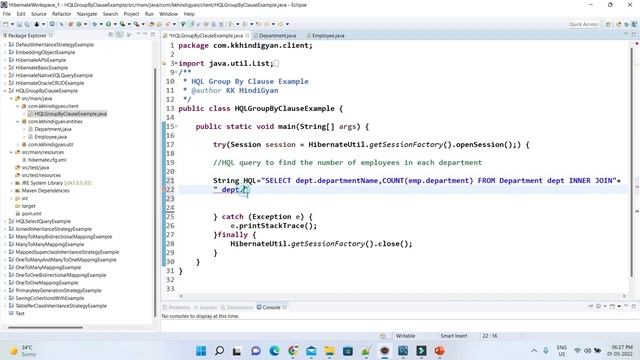This screenshot has width=640, height=360.
Task: Click the Eclipse icon in taskbar
Action: 384,351
